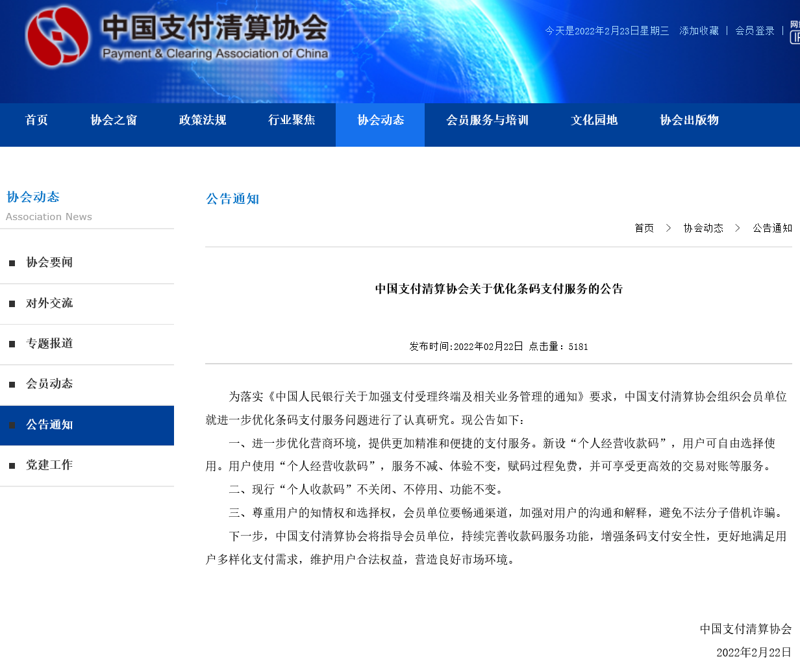Select 对外交流 from the sidebar
800x672 pixels.
point(49,303)
